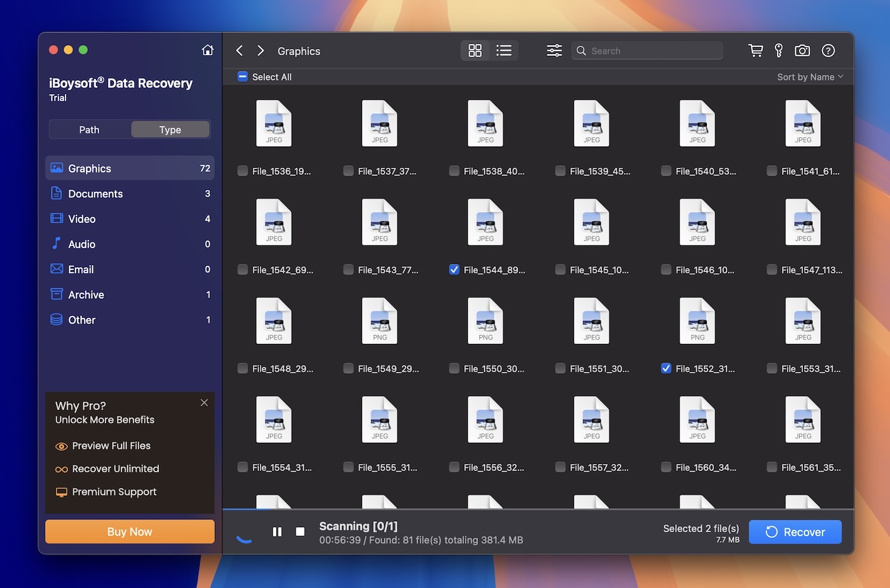Click the license key icon in toolbar

pyautogui.click(x=778, y=50)
